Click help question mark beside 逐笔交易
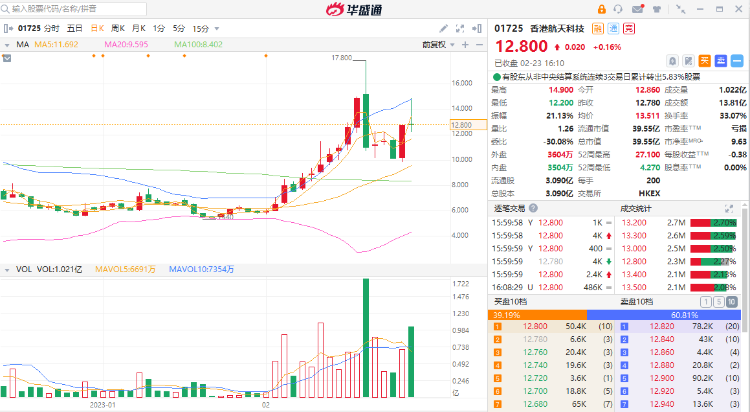Viewport: 750px width, 412px height. pyautogui.click(x=533, y=208)
